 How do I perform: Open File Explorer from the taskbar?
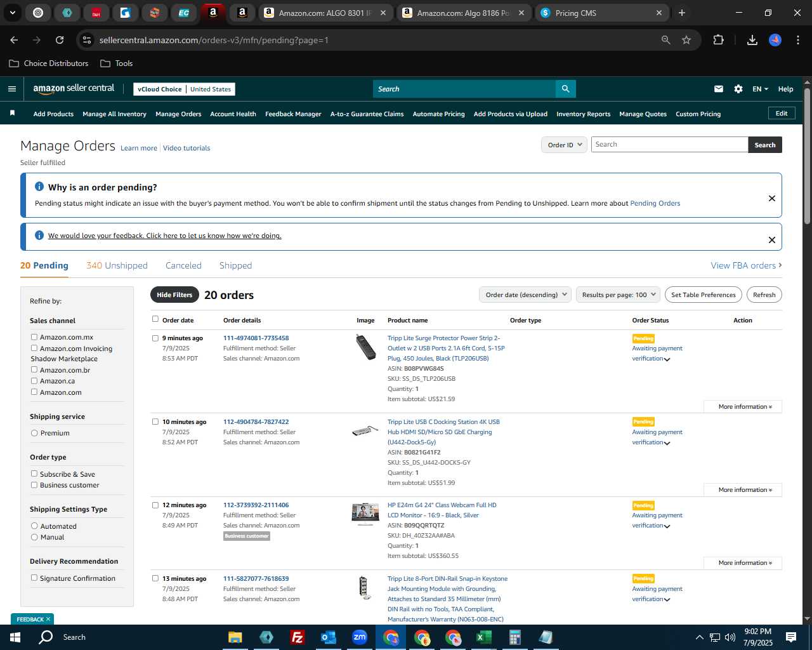(235, 637)
